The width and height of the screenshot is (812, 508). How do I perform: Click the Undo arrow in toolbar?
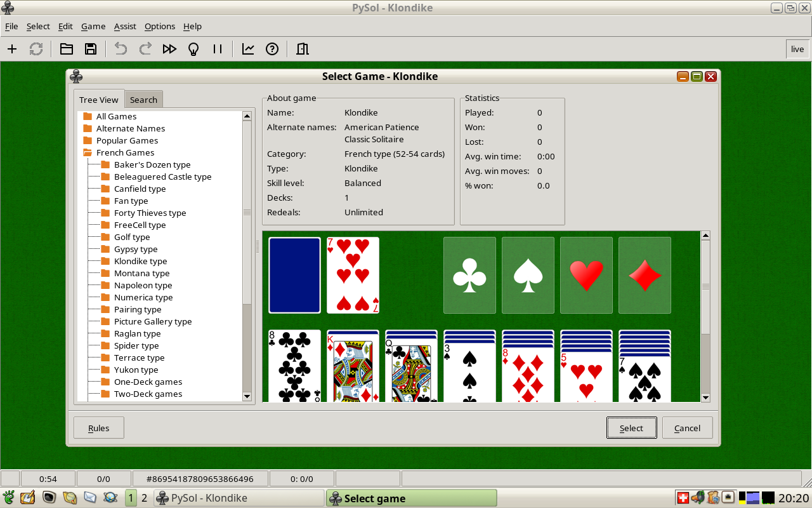[x=121, y=49]
